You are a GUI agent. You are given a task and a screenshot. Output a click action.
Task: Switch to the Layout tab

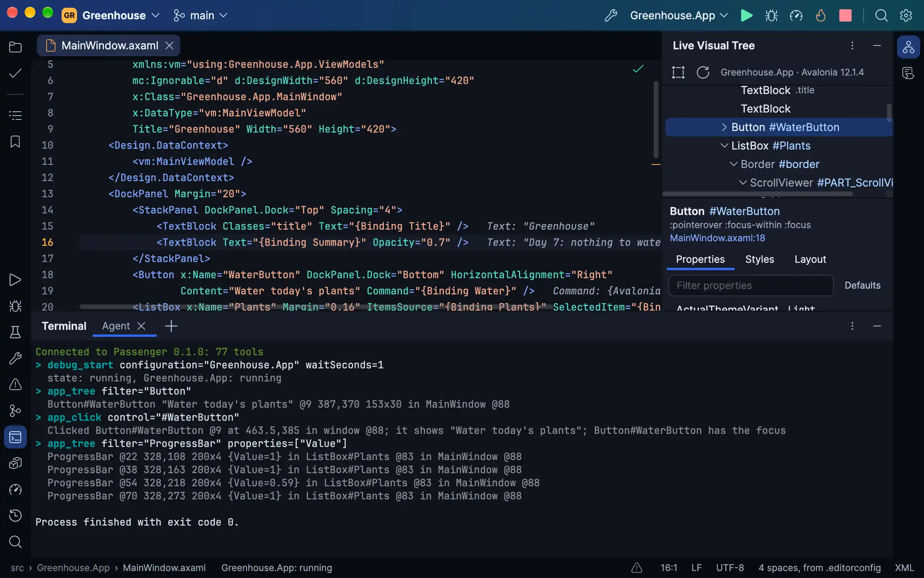click(810, 259)
